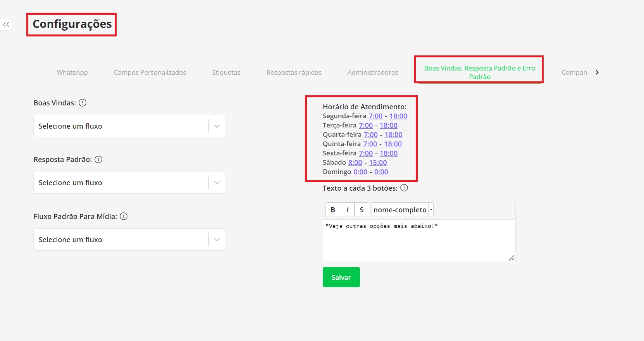Open the Resposta Padrão flow dropdown
Viewport: 644px width, 341px height.
[x=129, y=183]
